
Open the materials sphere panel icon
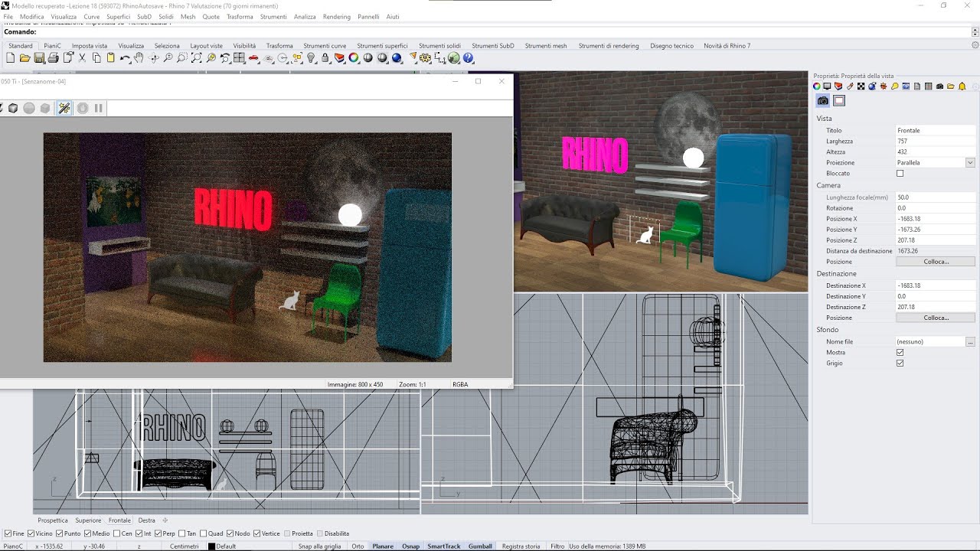(872, 86)
